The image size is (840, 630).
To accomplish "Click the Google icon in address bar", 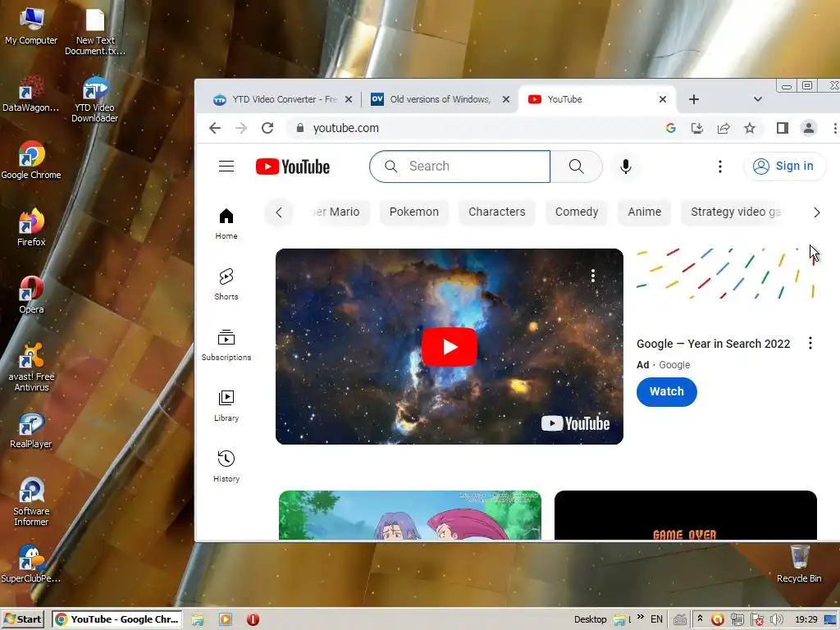I will tap(671, 128).
